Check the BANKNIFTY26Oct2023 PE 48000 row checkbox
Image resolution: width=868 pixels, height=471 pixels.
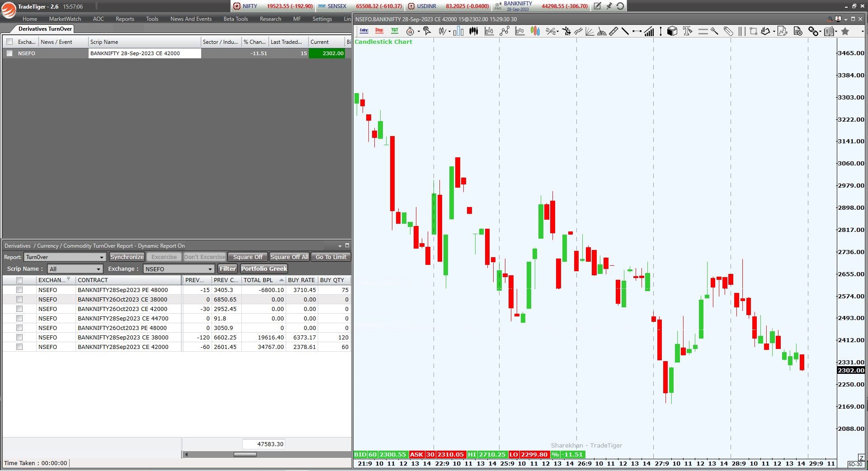(x=19, y=328)
